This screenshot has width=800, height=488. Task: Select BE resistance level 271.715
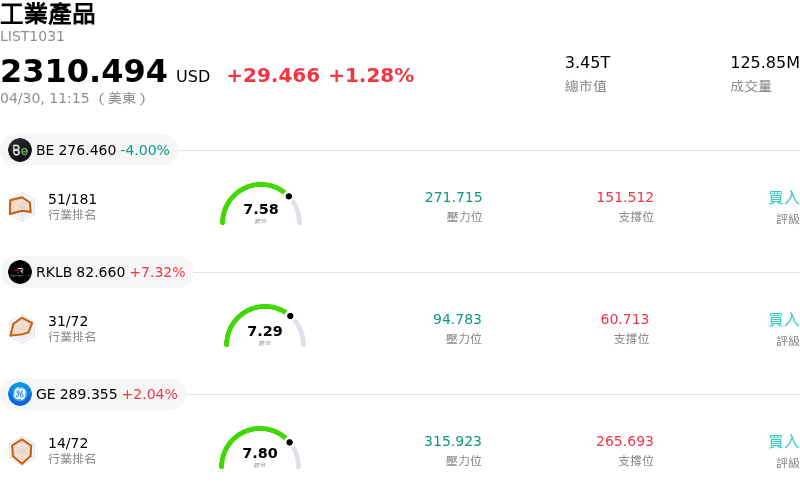[x=453, y=198]
